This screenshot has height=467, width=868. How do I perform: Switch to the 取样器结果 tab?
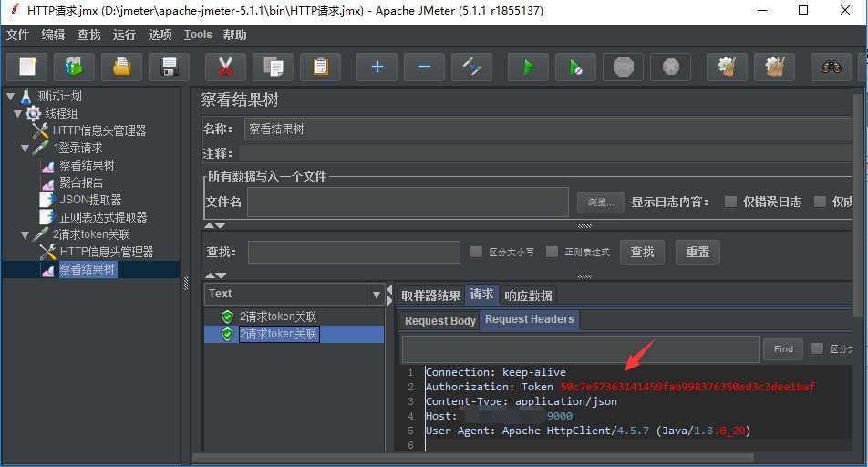point(430,296)
